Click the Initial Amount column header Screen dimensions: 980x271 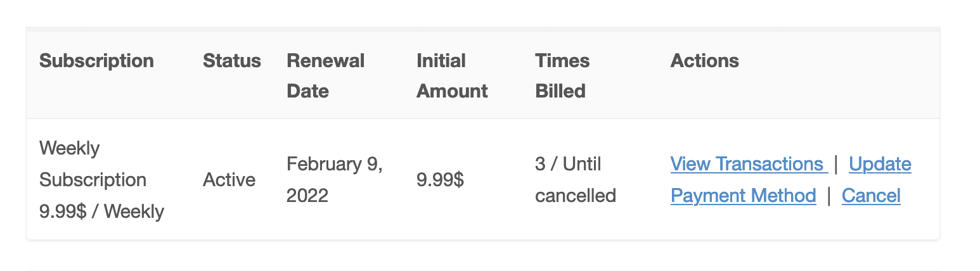tap(452, 76)
